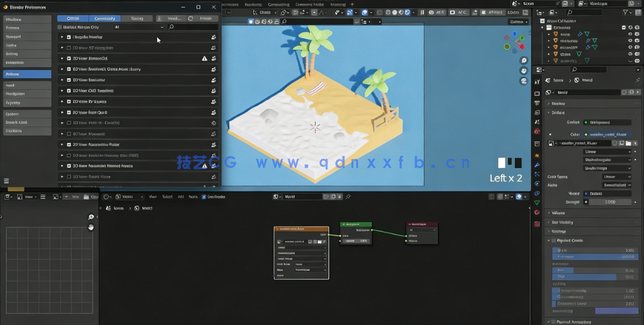The image size is (644, 325).
Task: Open the Equirectangular projection dropdown
Action: point(607,159)
